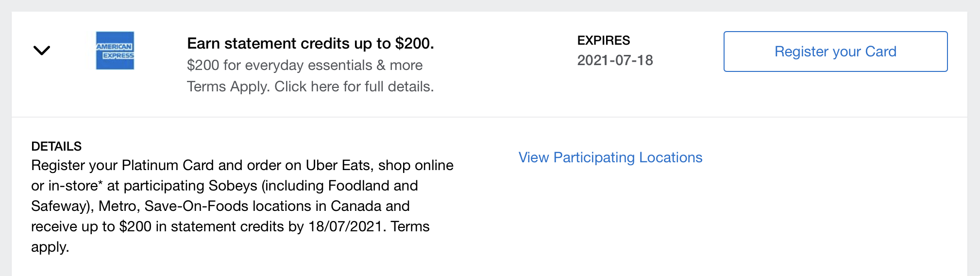Click 'Safeway)' at the start of the third details line

[x=62, y=206]
